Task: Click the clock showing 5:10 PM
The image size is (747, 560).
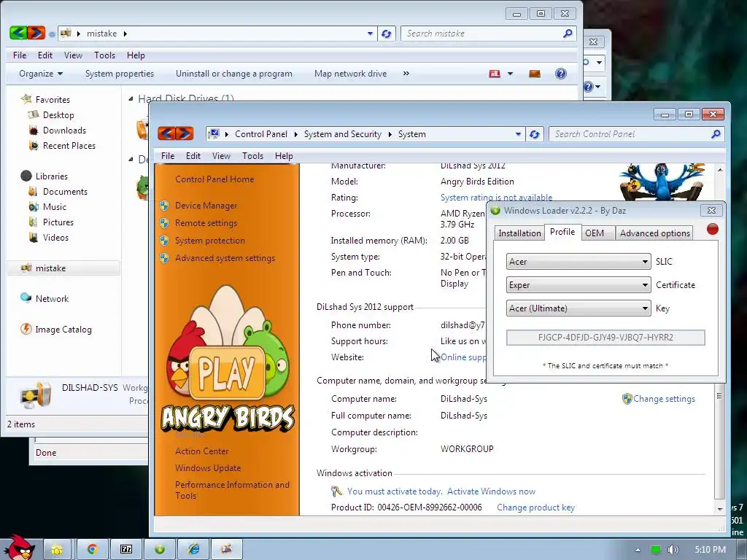Action: point(710,550)
